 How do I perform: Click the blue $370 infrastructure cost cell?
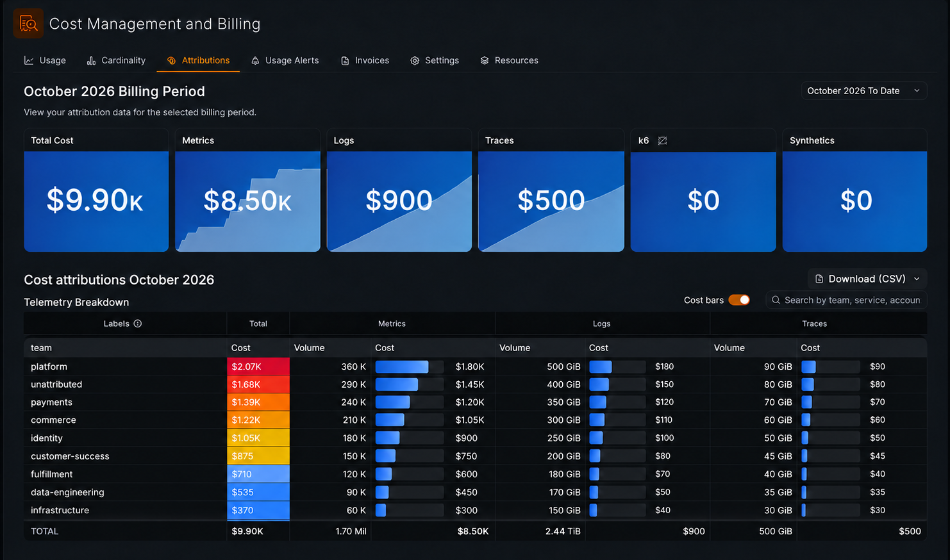[258, 511]
